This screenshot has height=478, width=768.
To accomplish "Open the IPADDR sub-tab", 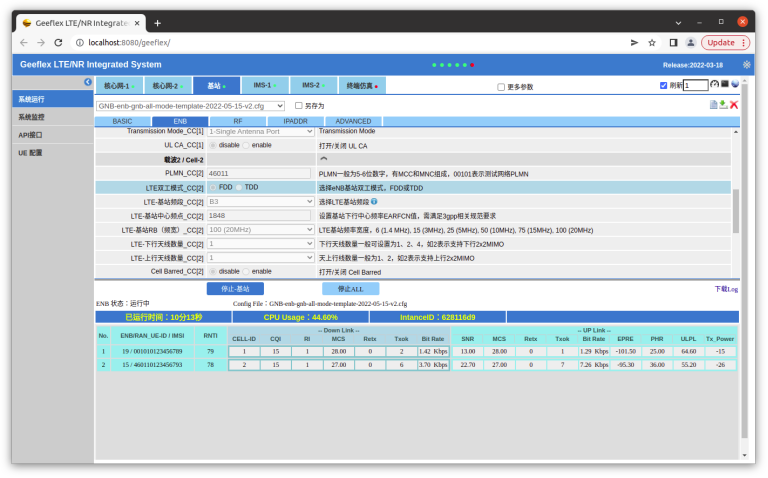I will click(x=295, y=121).
